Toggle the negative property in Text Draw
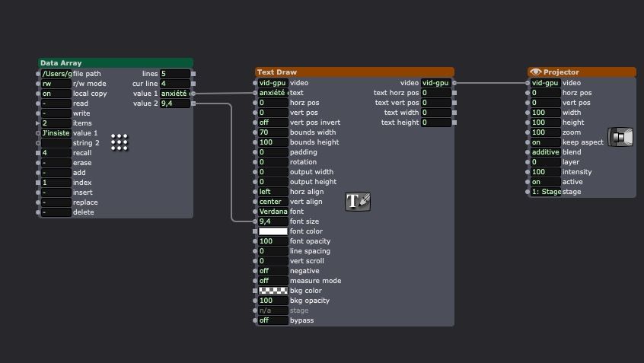Viewport: 644px width, 363px height. pos(273,271)
